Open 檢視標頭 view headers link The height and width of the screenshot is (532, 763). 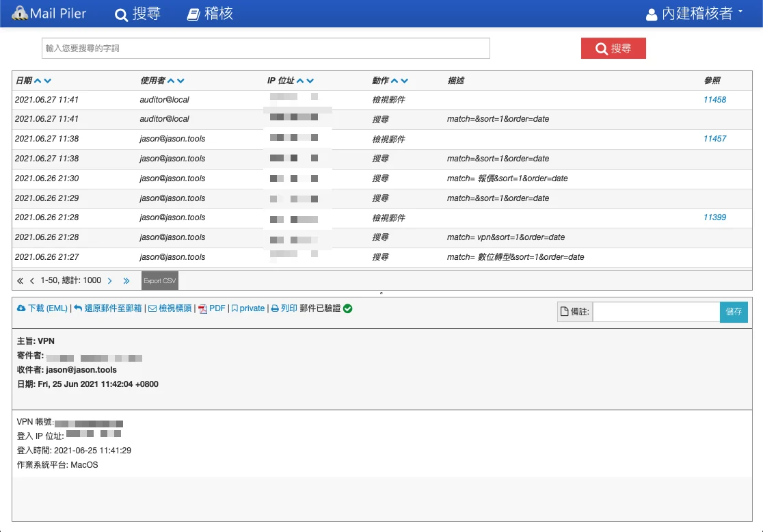click(170, 308)
